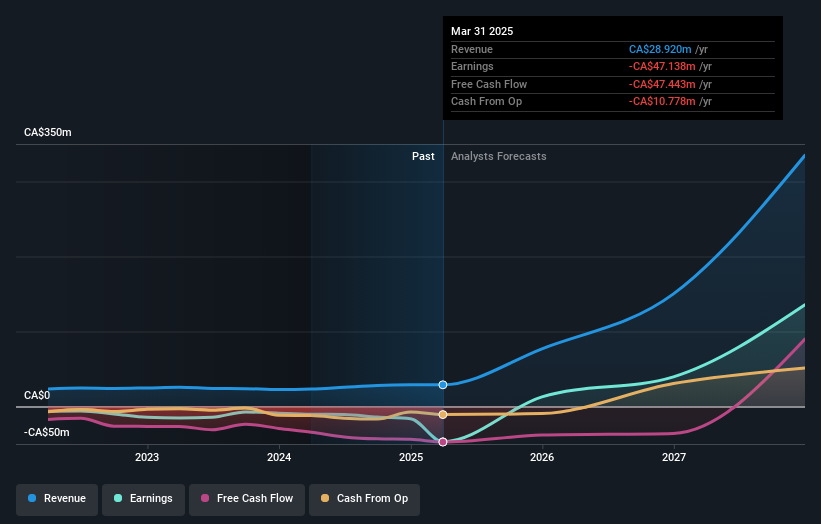Click the Revenue tooltip row label

(x=472, y=49)
